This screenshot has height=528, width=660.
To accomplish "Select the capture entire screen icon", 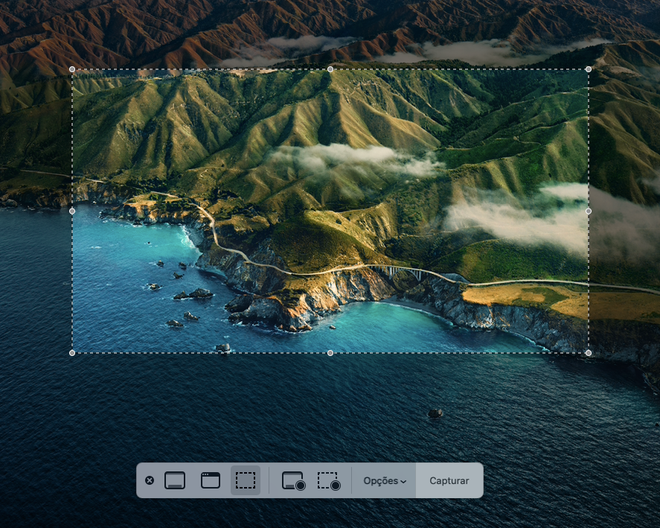I will 175,480.
